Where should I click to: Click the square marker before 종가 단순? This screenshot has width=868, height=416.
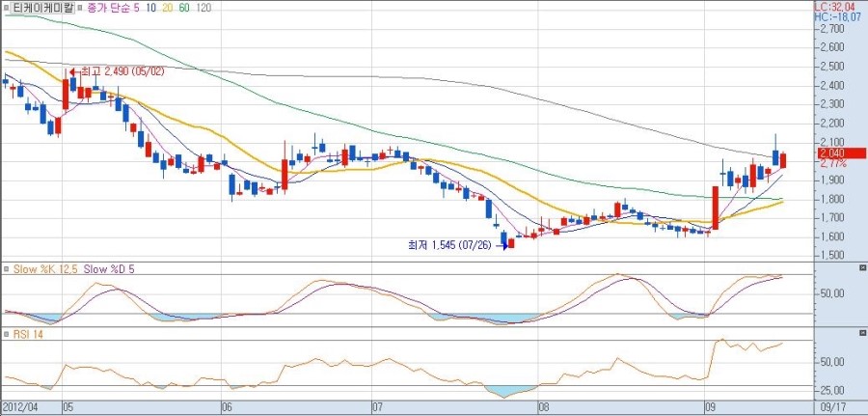80,9
